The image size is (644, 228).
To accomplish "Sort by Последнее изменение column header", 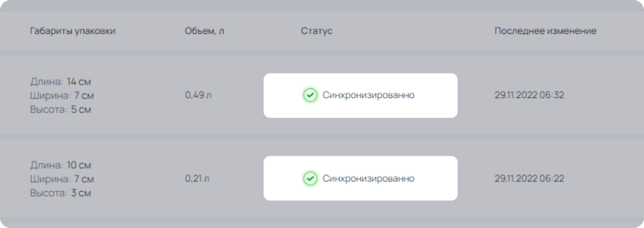I will (x=545, y=31).
